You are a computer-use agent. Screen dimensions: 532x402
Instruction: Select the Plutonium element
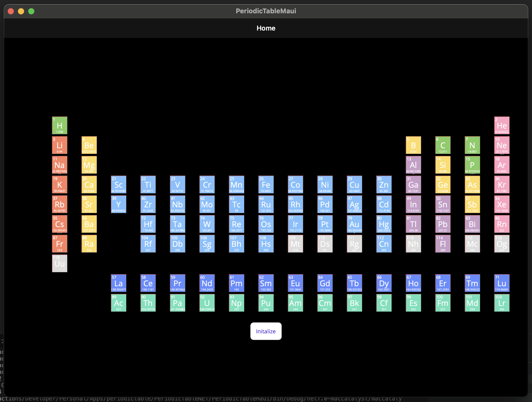266,303
